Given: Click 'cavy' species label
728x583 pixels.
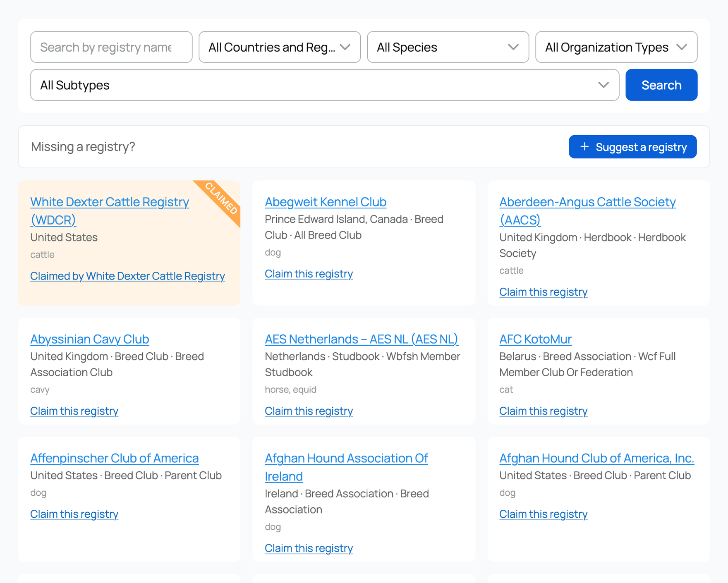Looking at the screenshot, I should point(40,389).
